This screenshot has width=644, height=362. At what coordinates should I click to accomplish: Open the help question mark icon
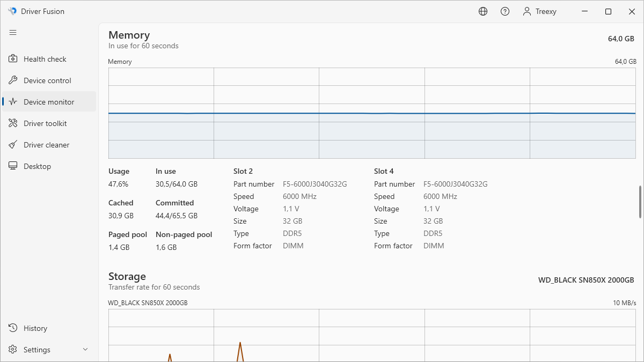pos(505,11)
